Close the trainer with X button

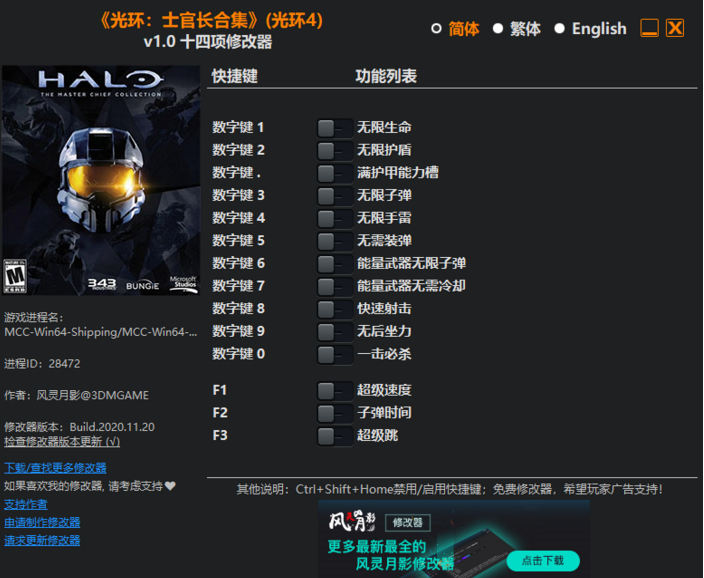(675, 28)
